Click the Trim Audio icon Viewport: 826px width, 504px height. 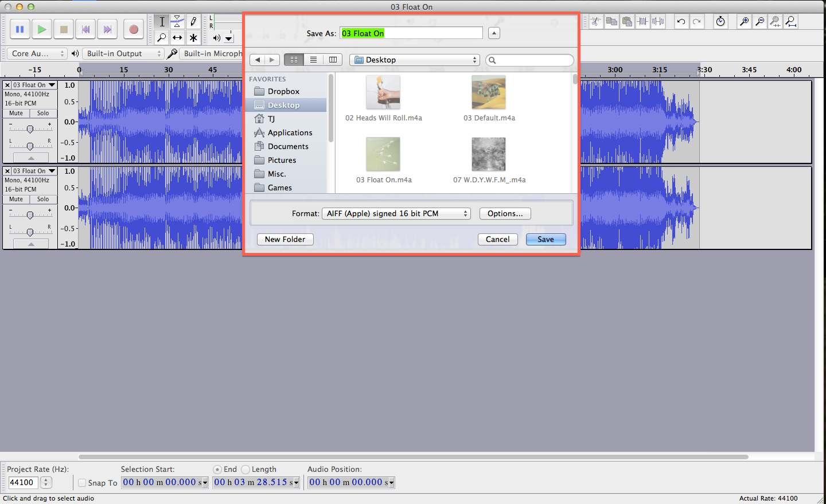tap(642, 21)
